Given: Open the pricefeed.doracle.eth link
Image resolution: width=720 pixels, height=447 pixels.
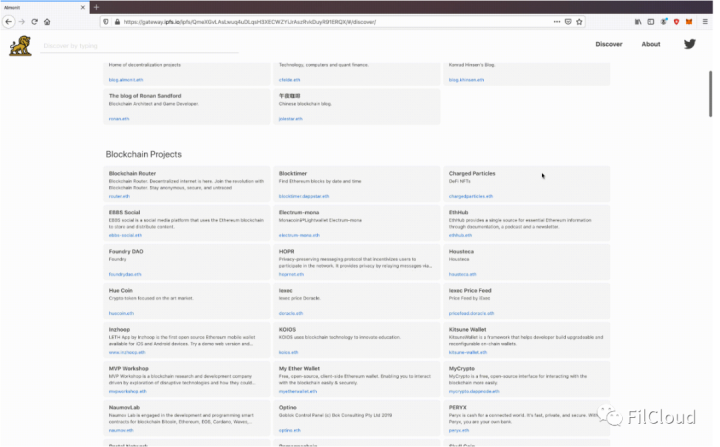Looking at the screenshot, I should click(x=471, y=313).
